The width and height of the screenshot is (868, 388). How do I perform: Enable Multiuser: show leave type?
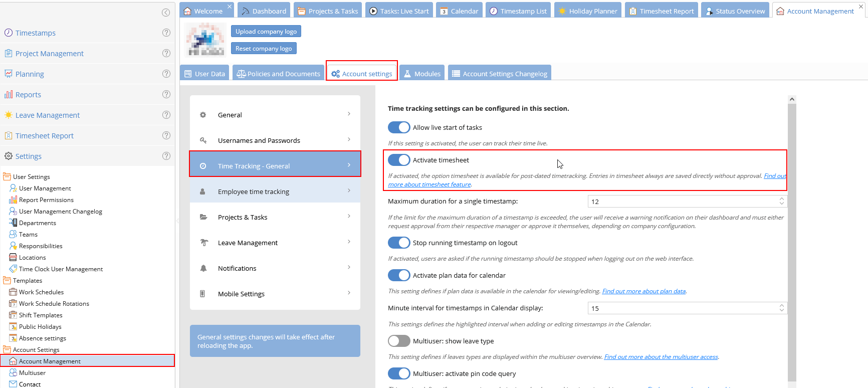tap(399, 341)
